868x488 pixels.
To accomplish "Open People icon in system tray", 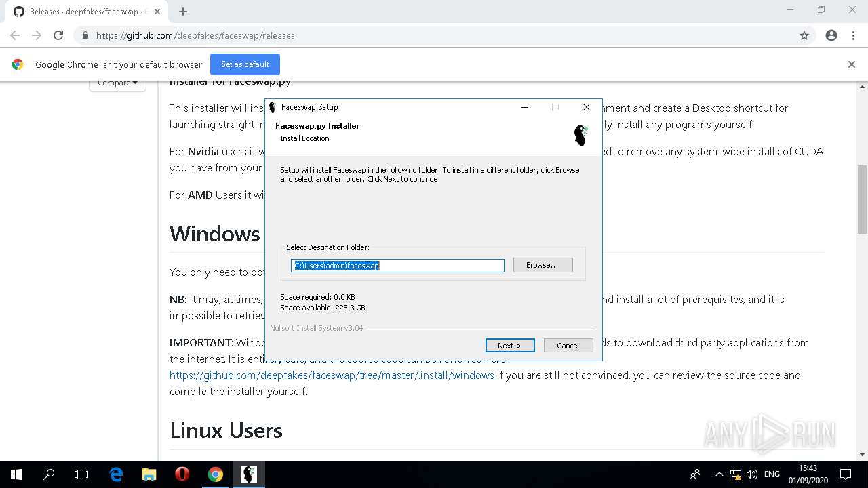I will click(695, 474).
